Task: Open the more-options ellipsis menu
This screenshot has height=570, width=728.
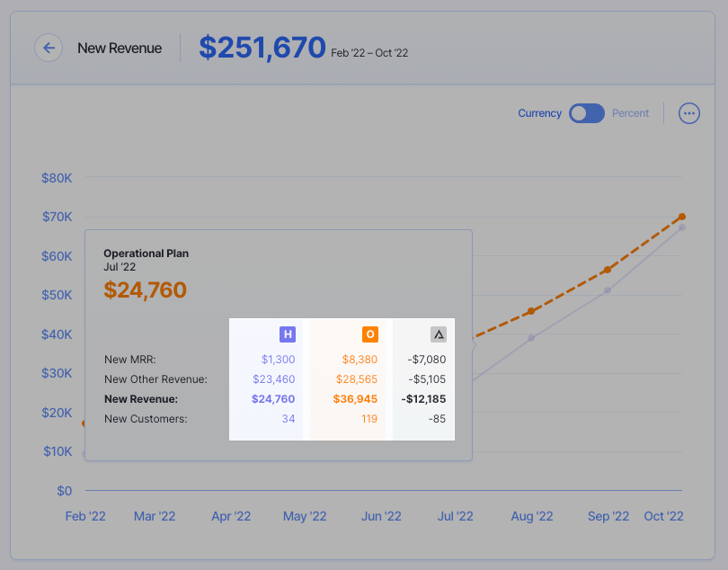Action: tap(688, 113)
